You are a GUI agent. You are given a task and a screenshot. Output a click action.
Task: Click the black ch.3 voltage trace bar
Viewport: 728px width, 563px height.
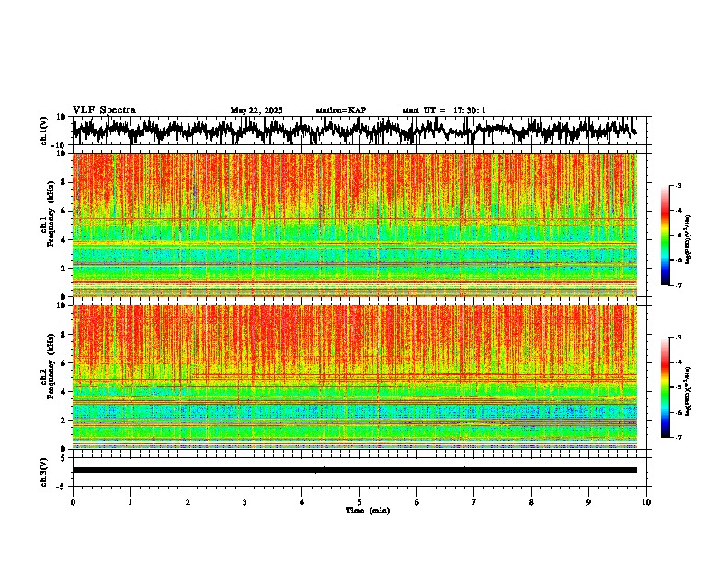[355, 470]
